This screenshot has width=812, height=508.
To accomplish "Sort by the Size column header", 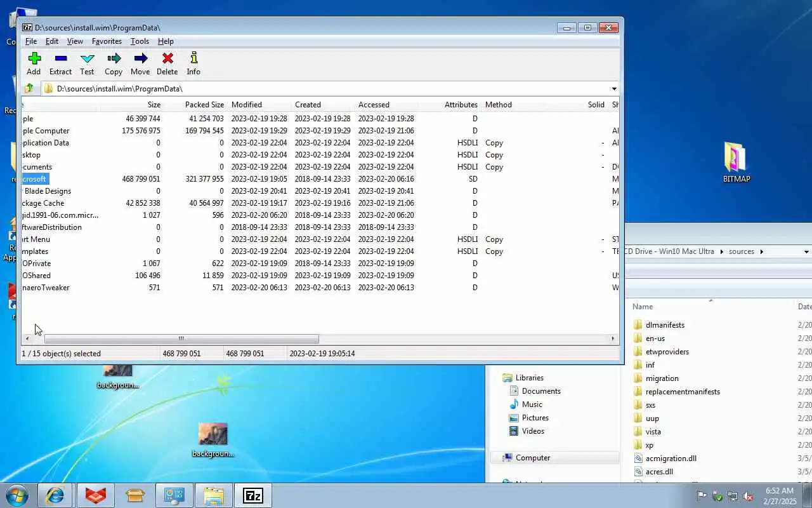I will 132,105.
